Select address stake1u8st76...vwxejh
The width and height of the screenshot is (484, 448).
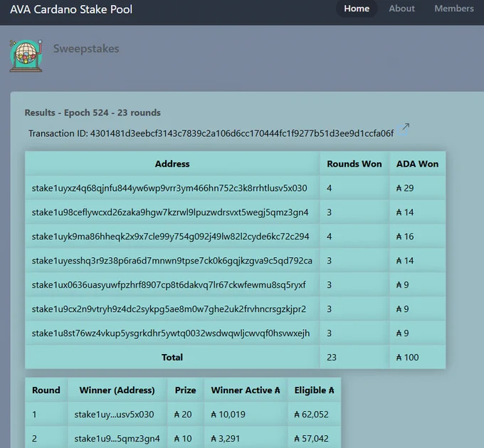pyautogui.click(x=171, y=333)
